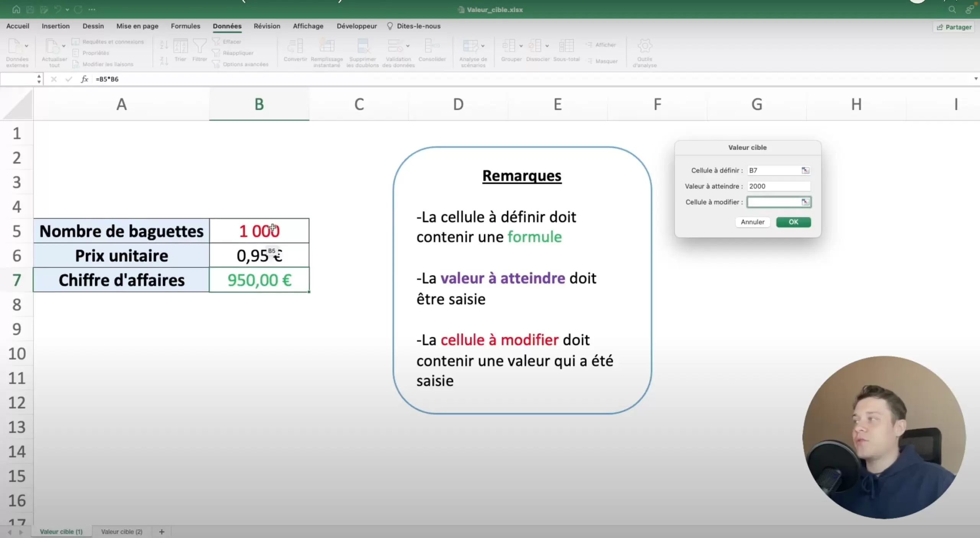The width and height of the screenshot is (980, 538).
Task: Click the Dites-le-nous search box
Action: point(414,26)
